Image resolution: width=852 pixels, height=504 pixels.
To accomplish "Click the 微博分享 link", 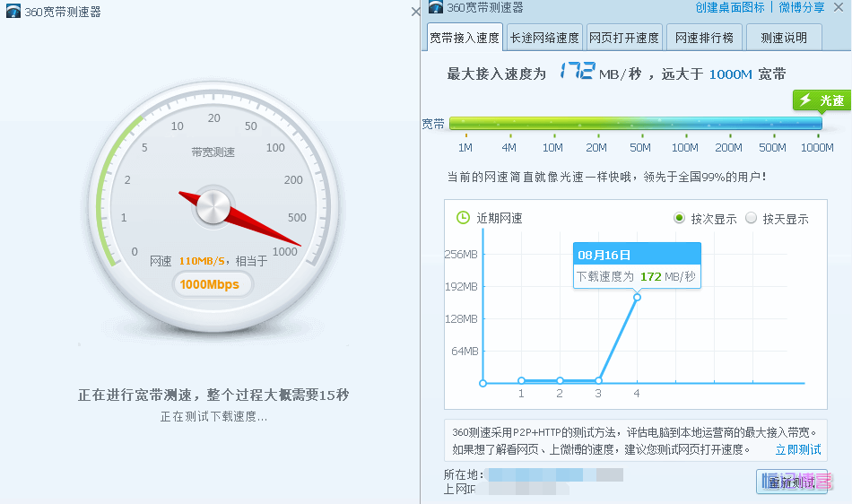I will [802, 7].
